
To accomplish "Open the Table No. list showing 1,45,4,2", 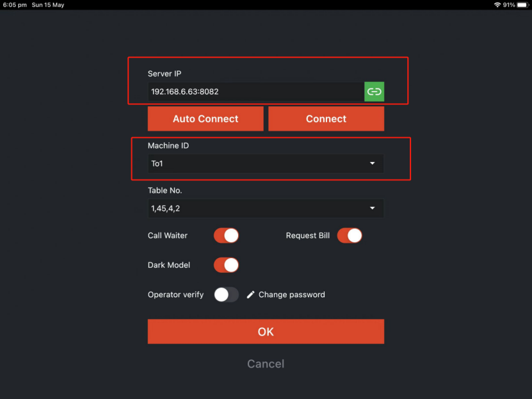I will [x=256, y=208].
